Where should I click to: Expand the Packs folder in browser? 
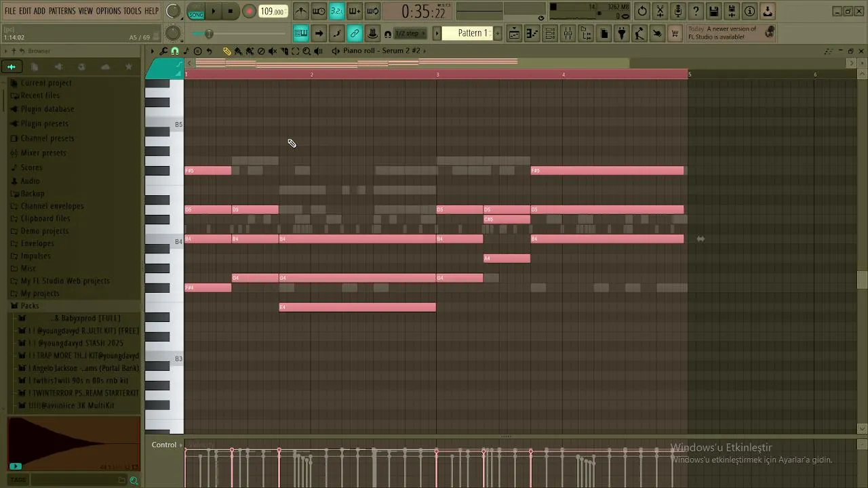[x=30, y=306]
